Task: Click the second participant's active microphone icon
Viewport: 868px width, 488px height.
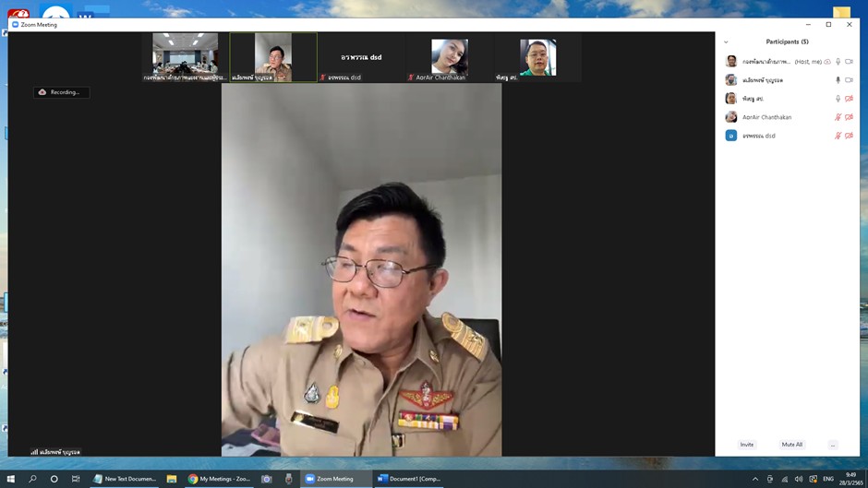Action: 838,80
